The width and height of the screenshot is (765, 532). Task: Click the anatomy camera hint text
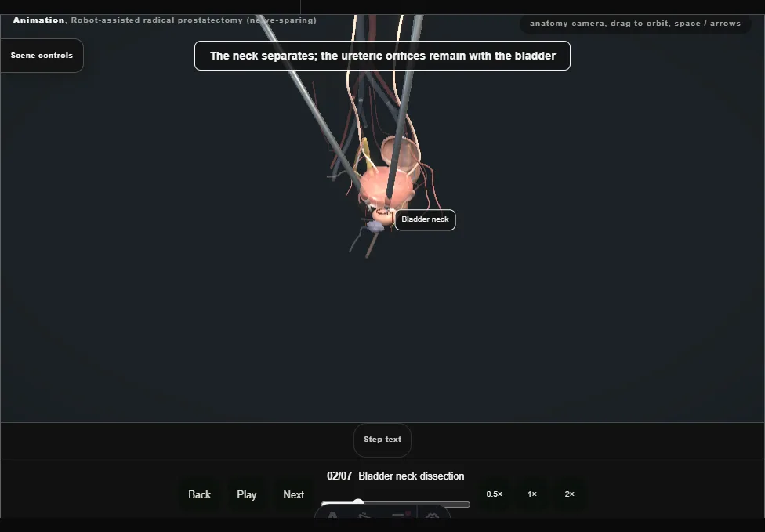click(635, 24)
